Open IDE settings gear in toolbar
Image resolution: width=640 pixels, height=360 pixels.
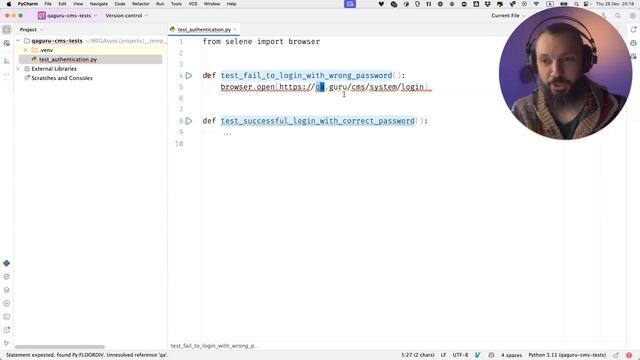[632, 16]
